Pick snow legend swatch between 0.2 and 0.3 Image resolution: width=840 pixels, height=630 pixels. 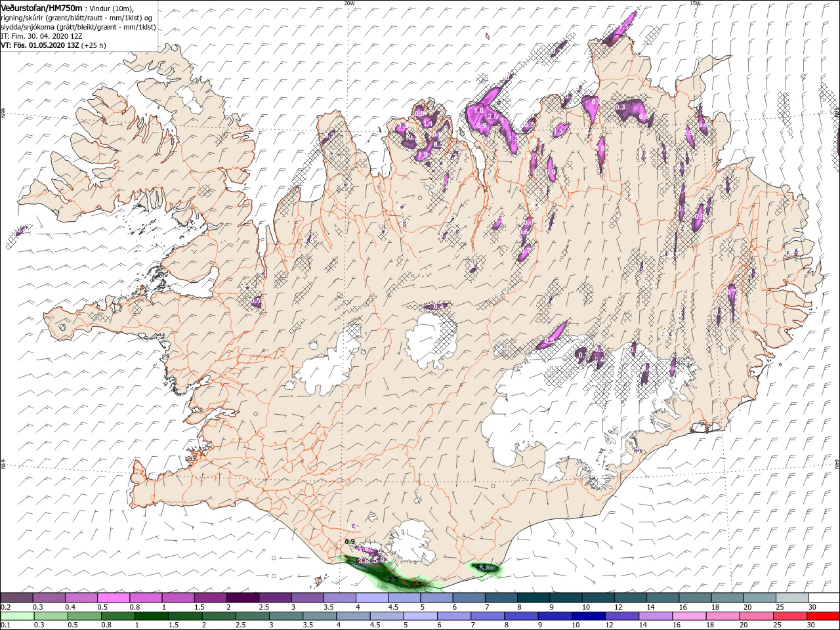click(x=16, y=598)
